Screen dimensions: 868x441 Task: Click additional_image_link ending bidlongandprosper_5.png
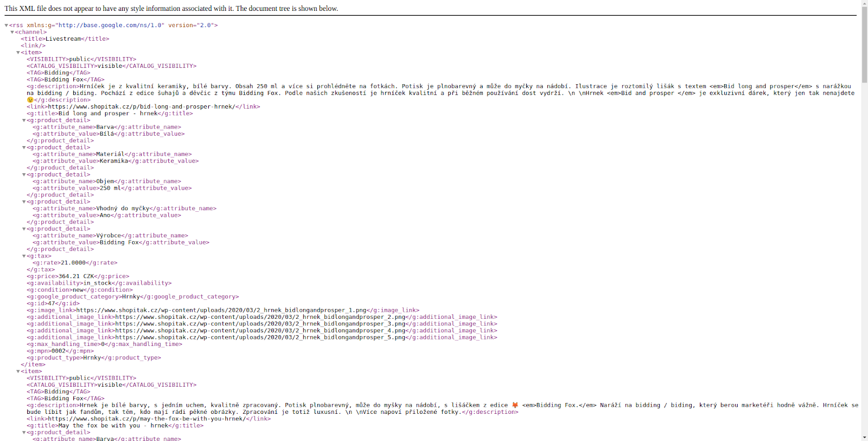click(262, 337)
